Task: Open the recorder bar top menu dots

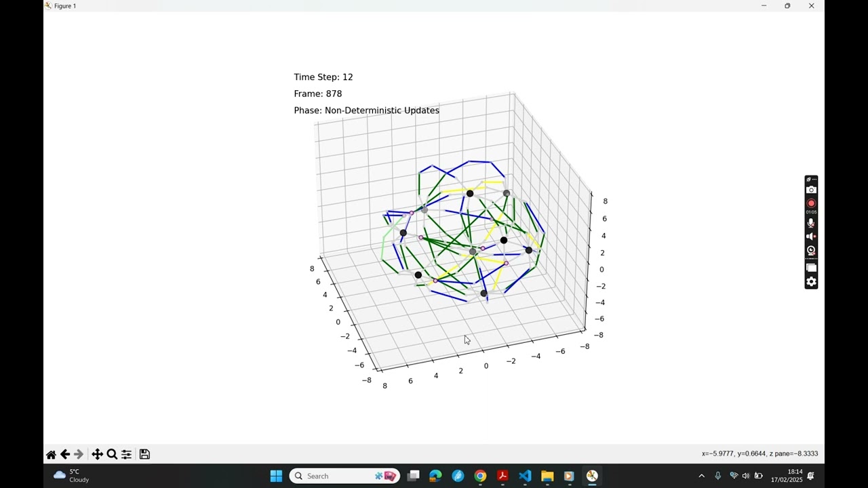Action: coord(814,180)
